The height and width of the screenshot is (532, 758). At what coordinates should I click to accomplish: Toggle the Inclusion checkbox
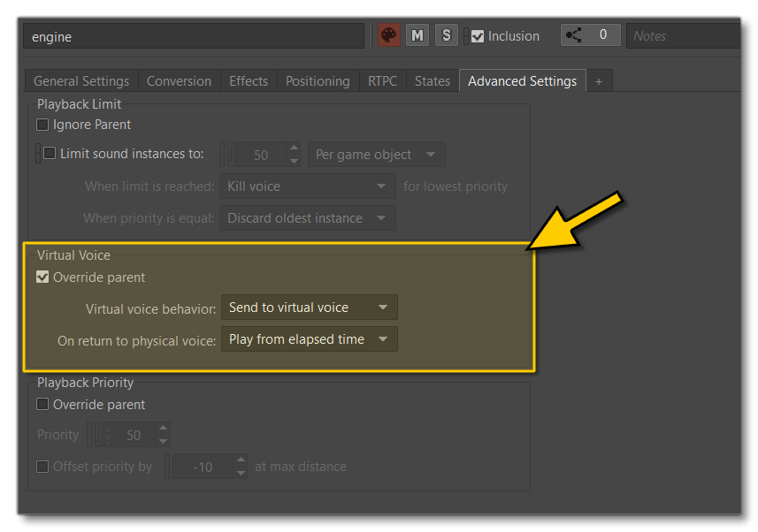(478, 36)
